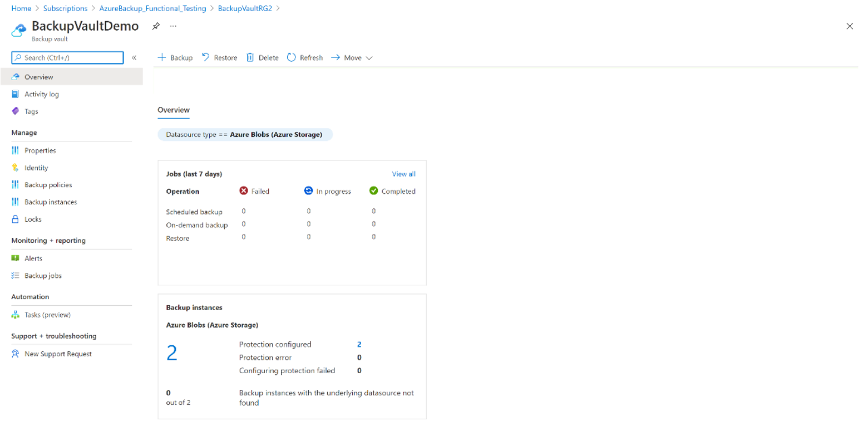Screen dimensions: 868x421
Task: Start a Restore operation
Action: pyautogui.click(x=219, y=57)
